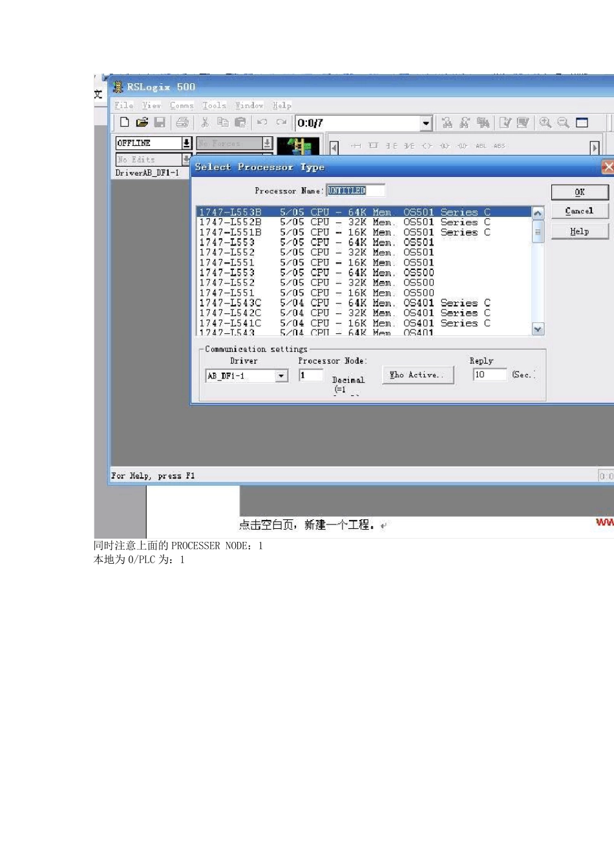The image size is (614, 868).
Task: Click the Save disk icon
Action: point(160,122)
